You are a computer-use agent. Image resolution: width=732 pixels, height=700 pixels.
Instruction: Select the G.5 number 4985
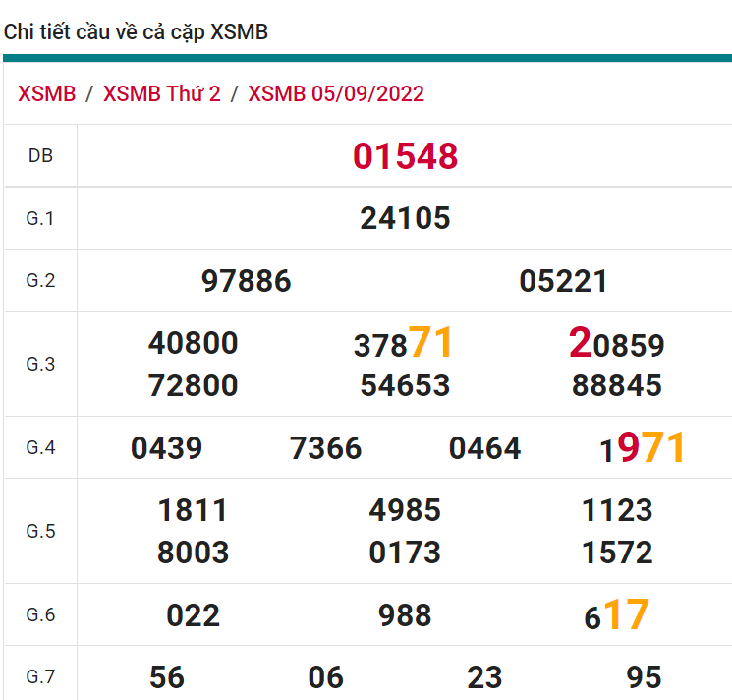(x=405, y=510)
